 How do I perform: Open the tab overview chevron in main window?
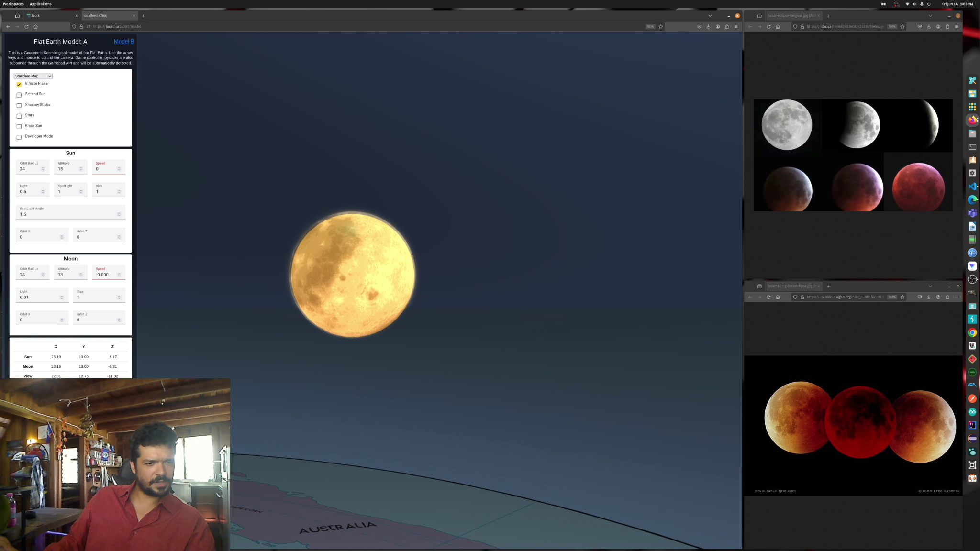click(710, 15)
